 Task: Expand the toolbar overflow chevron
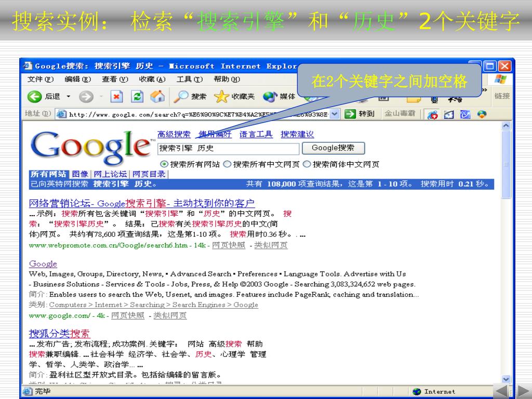[485, 90]
